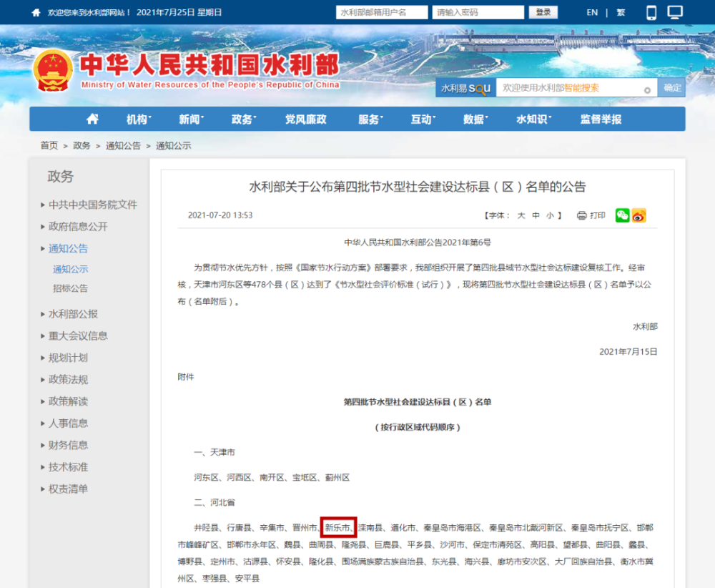The width and height of the screenshot is (715, 588).
Task: Open the 监督举报 navigation item
Action: coord(601,119)
